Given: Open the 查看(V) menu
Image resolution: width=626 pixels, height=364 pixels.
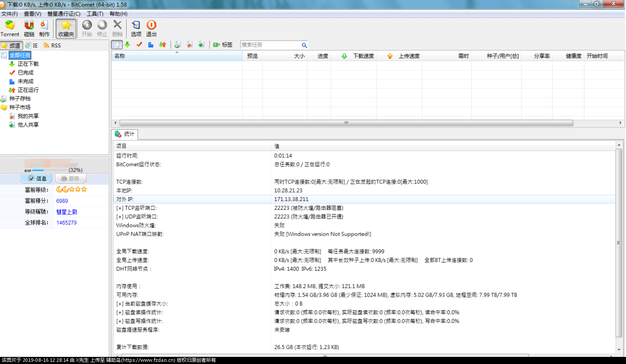Looking at the screenshot, I should tap(32, 14).
